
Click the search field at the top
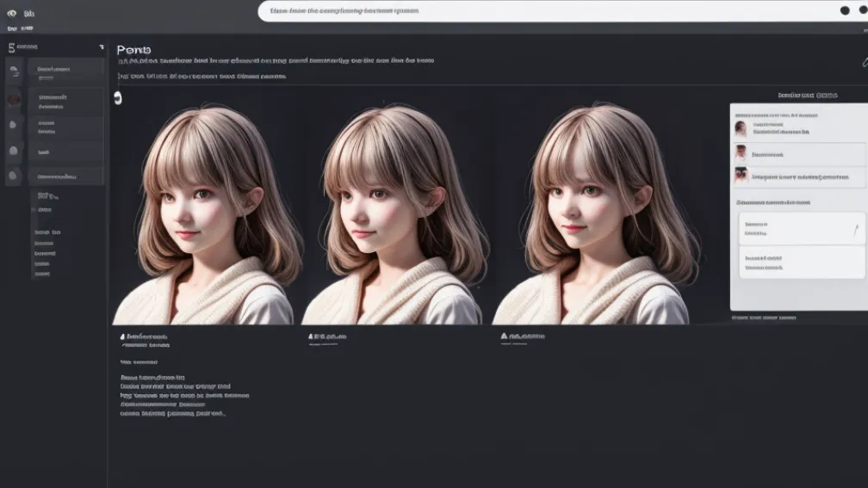pos(542,11)
